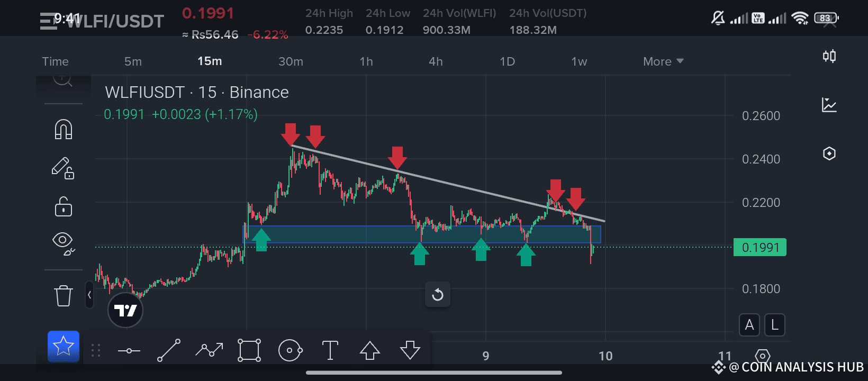
Task: Delete drawings with trash icon
Action: click(64, 295)
